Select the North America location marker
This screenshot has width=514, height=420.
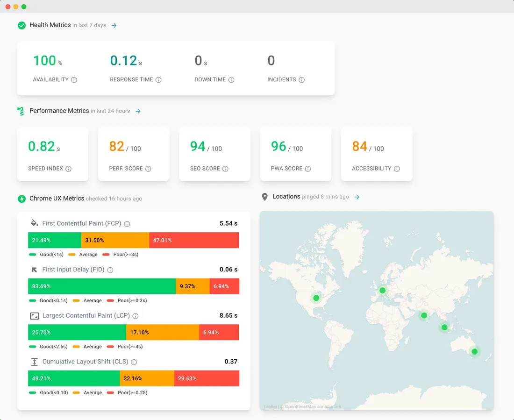click(x=316, y=298)
